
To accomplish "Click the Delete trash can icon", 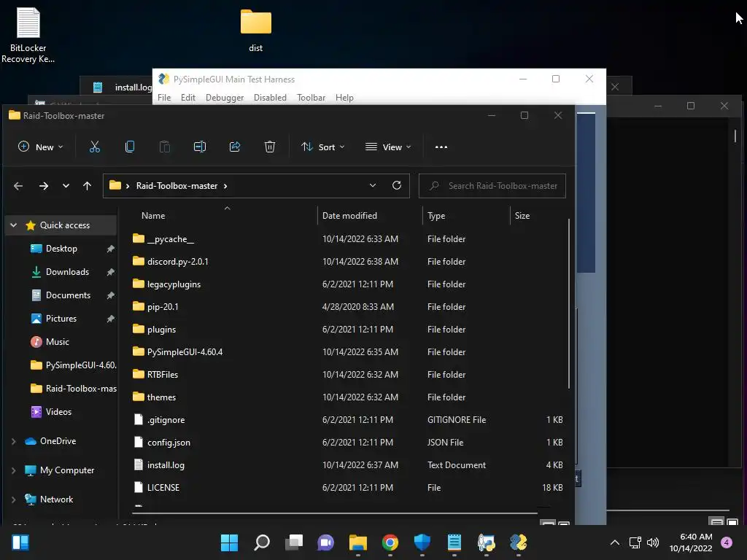I will pyautogui.click(x=270, y=147).
